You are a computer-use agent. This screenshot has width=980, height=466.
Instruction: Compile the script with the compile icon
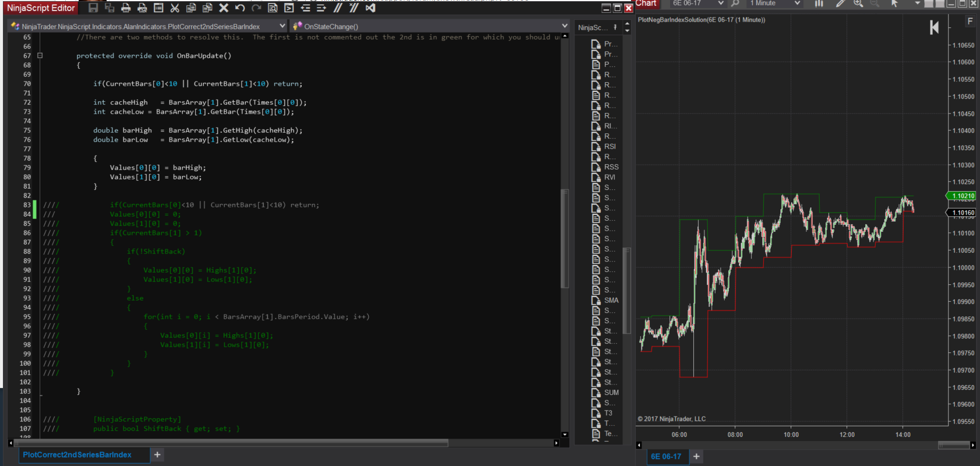coord(289,8)
